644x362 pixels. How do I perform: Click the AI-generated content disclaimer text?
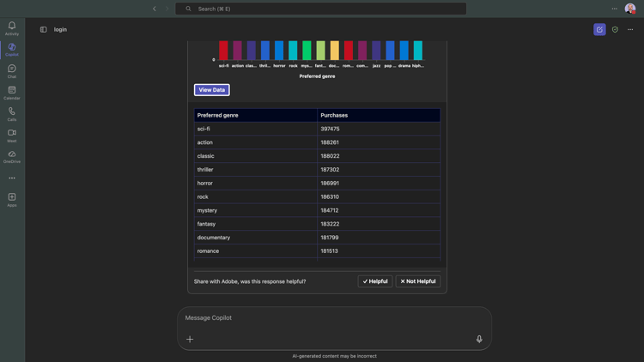coord(334,356)
